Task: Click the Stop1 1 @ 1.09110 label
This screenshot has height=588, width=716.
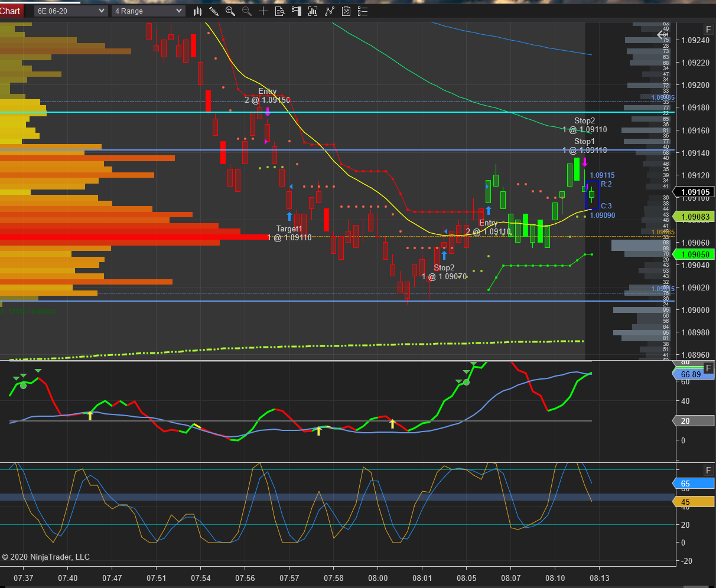Action: click(585, 146)
